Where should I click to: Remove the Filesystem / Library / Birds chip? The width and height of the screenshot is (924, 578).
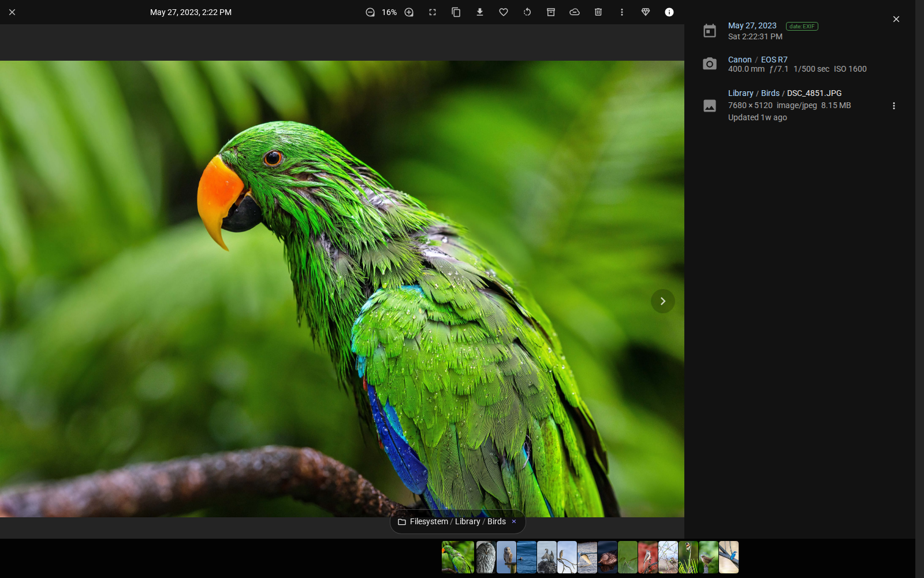coord(514,521)
